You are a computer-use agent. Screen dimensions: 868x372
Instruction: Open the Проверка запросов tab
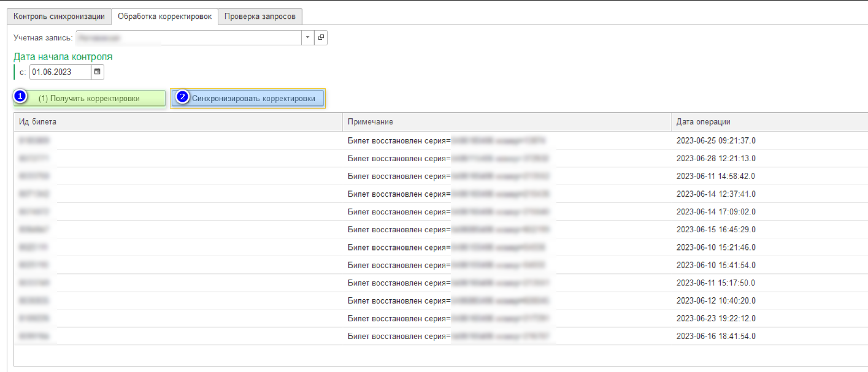pos(260,17)
